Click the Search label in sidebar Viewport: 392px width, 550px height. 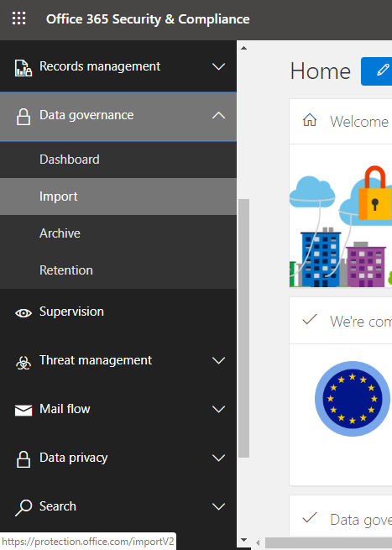click(58, 506)
